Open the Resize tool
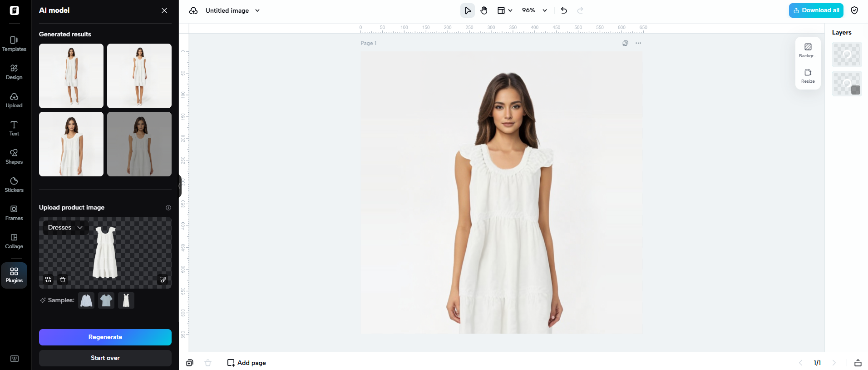Viewport: 868px width, 370px height. (x=808, y=75)
